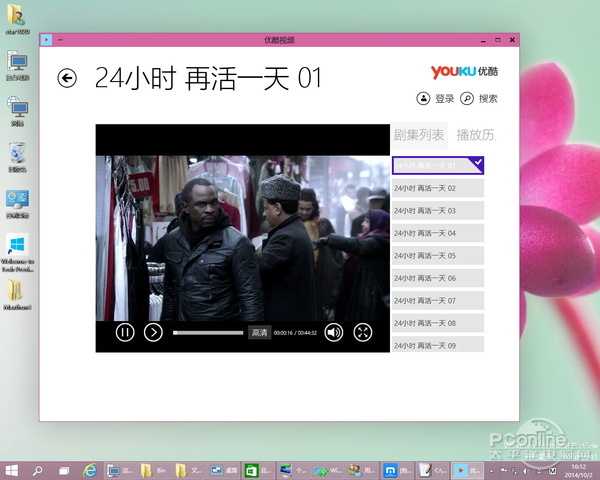Play episode 24小时 再活一天 07

[x=438, y=301]
